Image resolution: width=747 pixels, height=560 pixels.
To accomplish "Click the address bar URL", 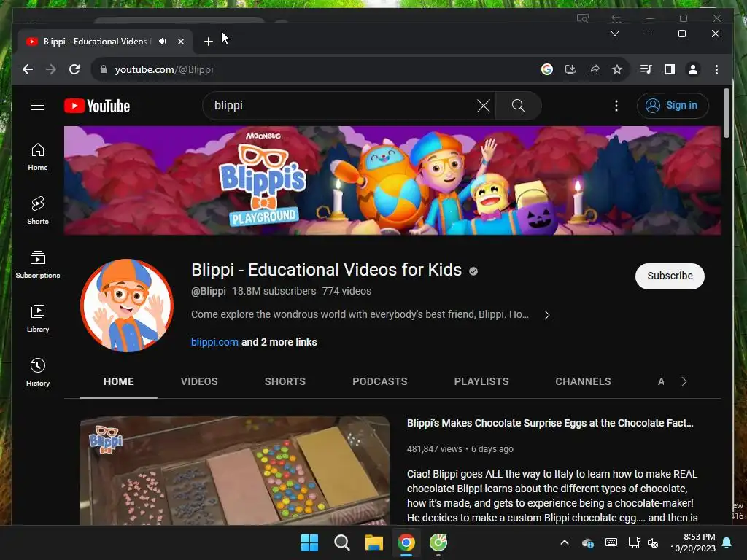I will coord(164,69).
